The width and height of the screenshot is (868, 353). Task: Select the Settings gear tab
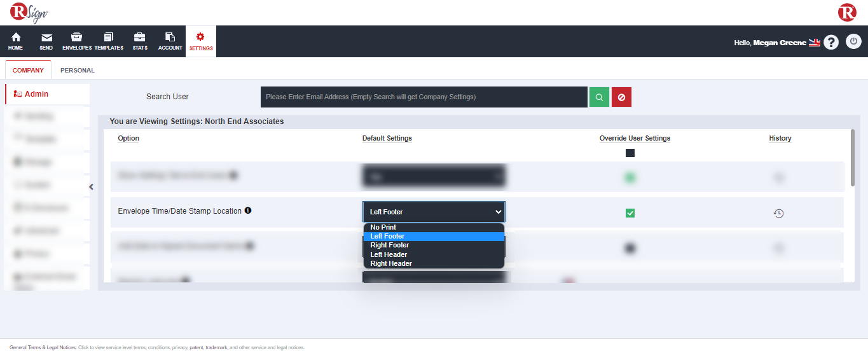(x=201, y=41)
